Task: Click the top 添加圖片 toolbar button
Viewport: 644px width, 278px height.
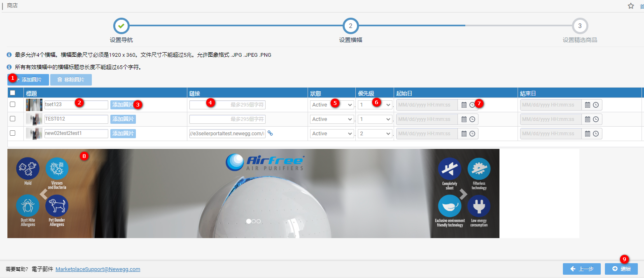Action: (28, 80)
